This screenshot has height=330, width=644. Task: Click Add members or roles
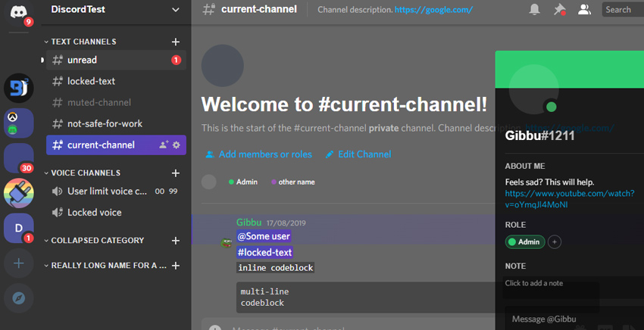pos(259,154)
